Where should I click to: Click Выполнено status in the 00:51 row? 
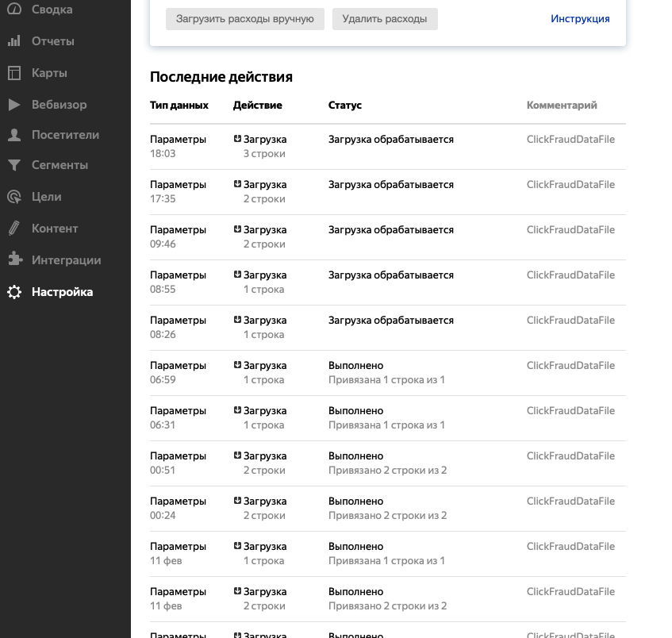click(355, 456)
